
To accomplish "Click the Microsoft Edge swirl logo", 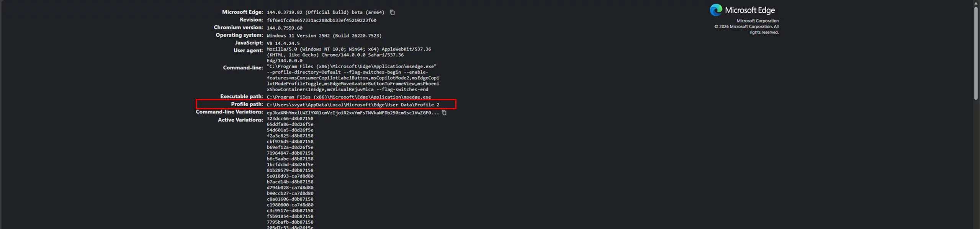I will 715,10.
